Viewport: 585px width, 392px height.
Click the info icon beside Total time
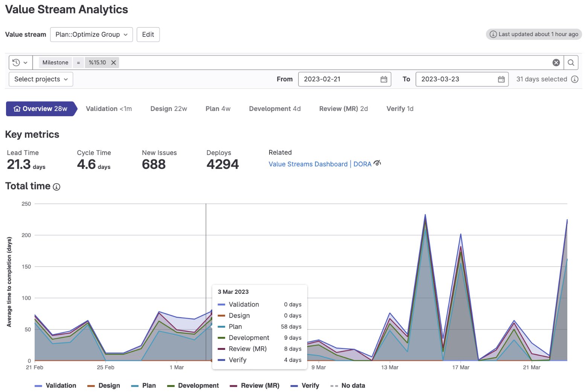56,187
